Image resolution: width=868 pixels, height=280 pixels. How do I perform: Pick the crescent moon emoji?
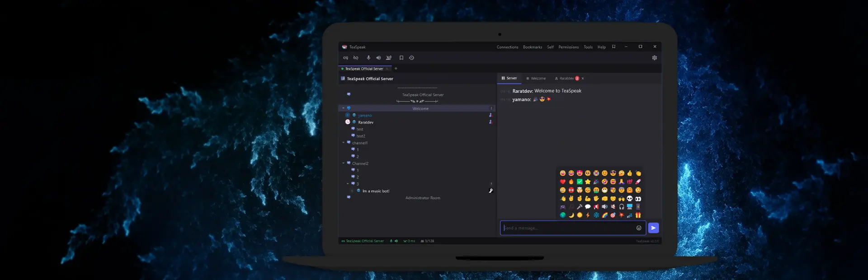[571, 215]
